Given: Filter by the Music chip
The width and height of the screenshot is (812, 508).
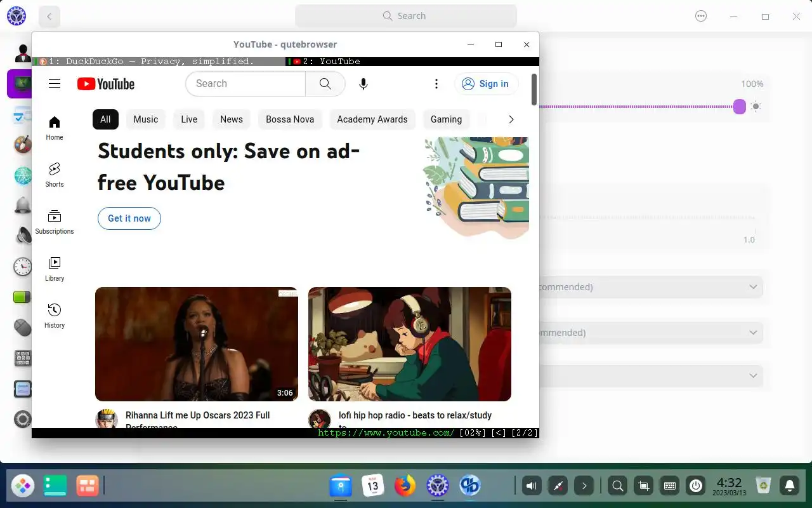Looking at the screenshot, I should [146, 119].
